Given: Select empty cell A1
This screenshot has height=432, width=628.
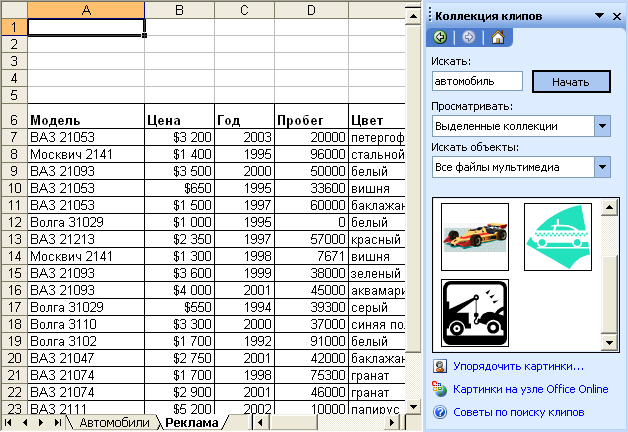Looking at the screenshot, I should [x=86, y=27].
